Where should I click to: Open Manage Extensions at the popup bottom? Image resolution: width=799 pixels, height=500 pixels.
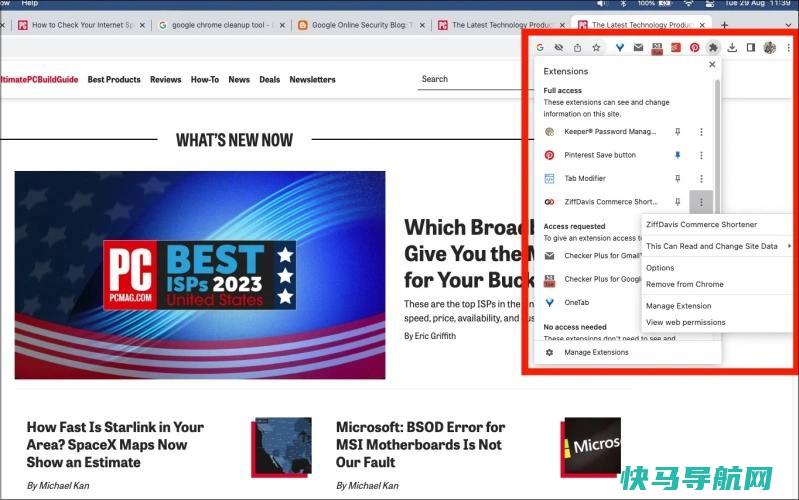(x=596, y=352)
